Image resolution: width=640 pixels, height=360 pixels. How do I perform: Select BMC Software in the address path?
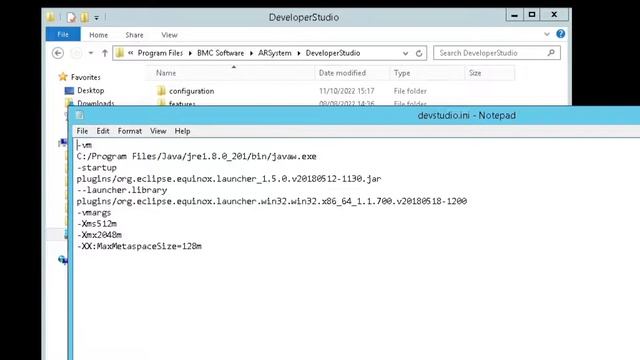point(220,53)
